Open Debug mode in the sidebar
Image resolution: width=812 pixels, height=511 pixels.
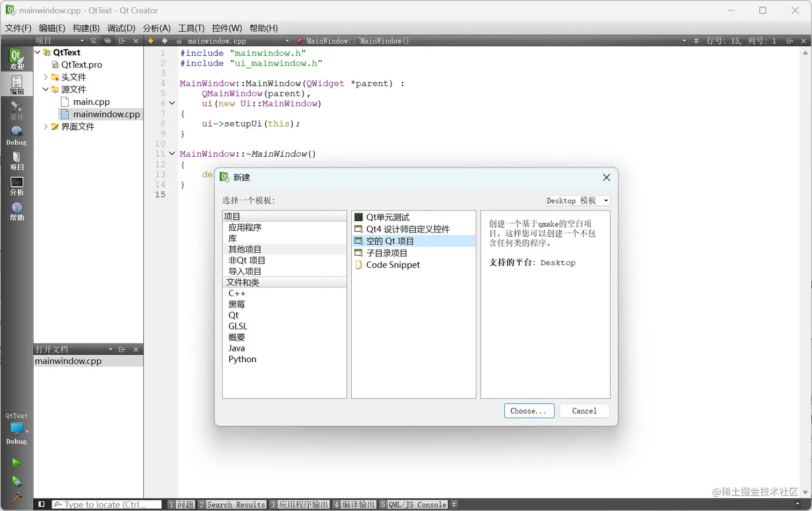17,136
